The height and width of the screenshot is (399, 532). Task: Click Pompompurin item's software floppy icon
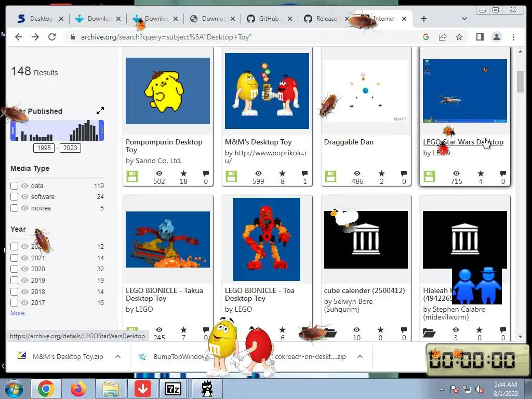[132, 177]
